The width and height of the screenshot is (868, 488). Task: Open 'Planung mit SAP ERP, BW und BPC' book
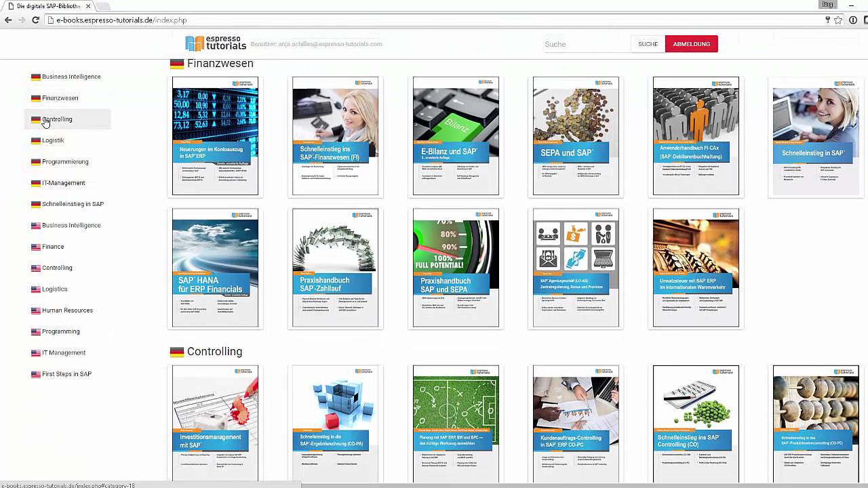coord(456,424)
